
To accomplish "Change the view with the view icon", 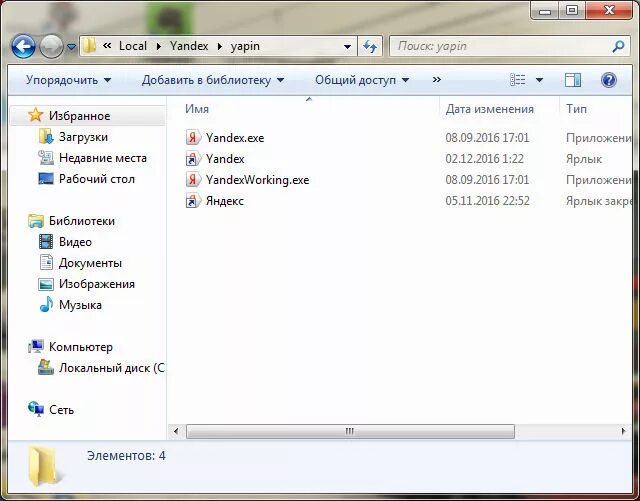I will click(518, 80).
